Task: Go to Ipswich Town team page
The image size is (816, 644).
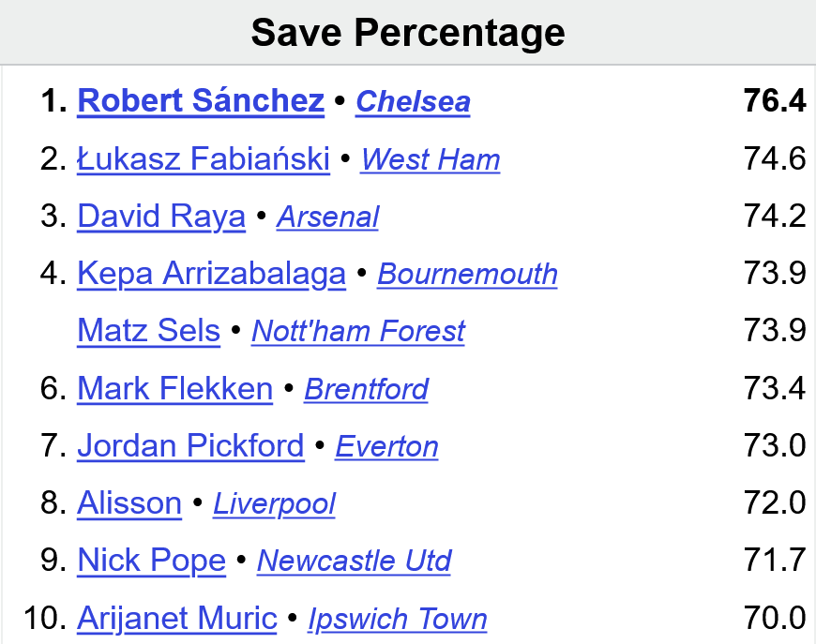Action: pos(398,619)
